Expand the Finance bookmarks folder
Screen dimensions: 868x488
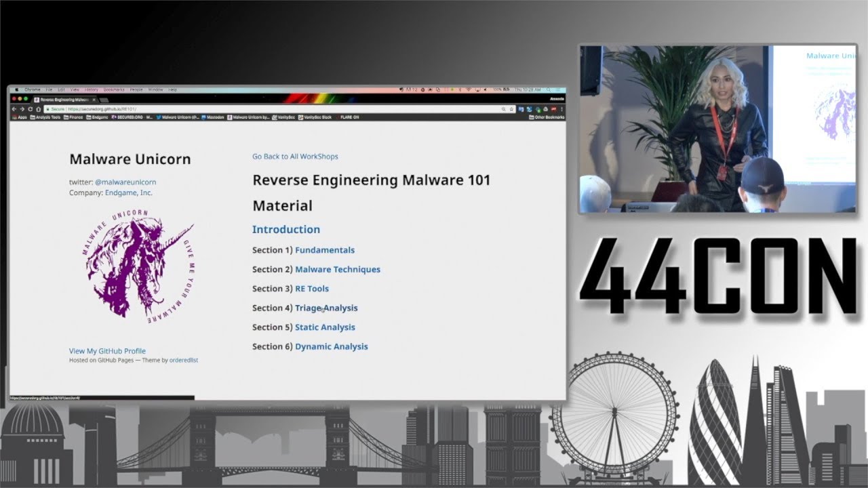73,117
